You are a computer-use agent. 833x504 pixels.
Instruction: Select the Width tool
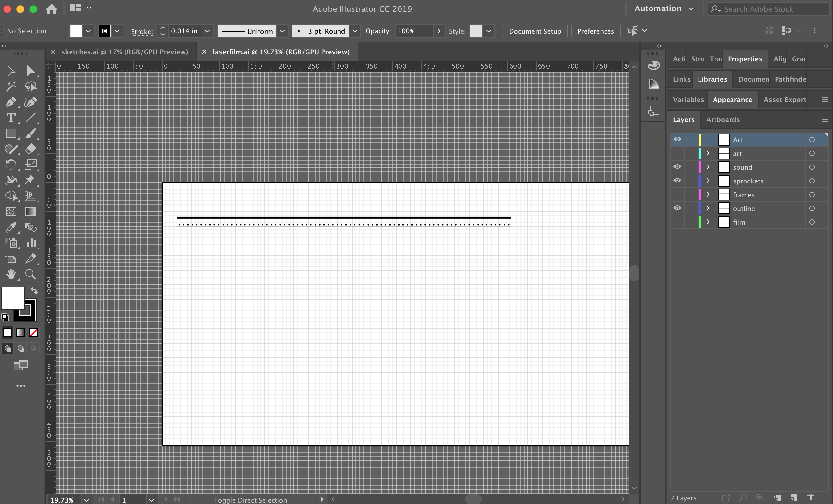(11, 180)
